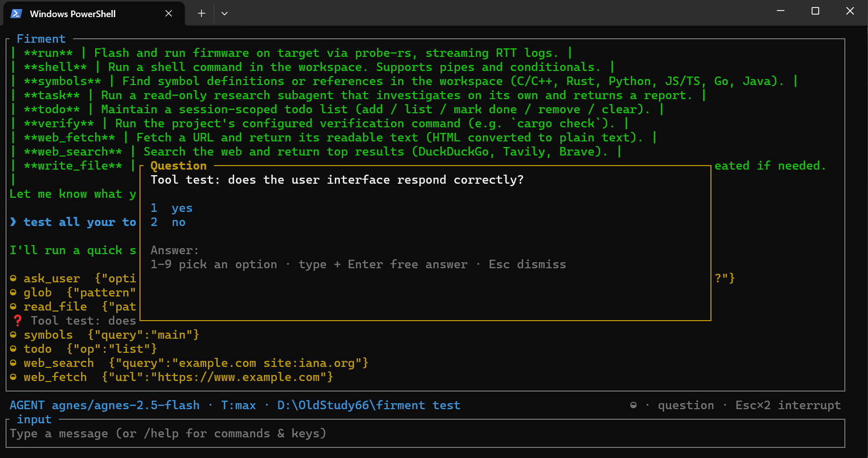Click the '**todo**' tool description row
This screenshot has height=458, width=868.
pos(337,109)
